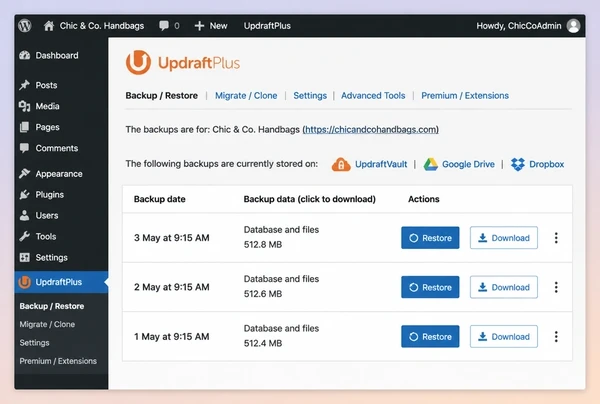Click the Google Drive triangle icon

coord(430,164)
